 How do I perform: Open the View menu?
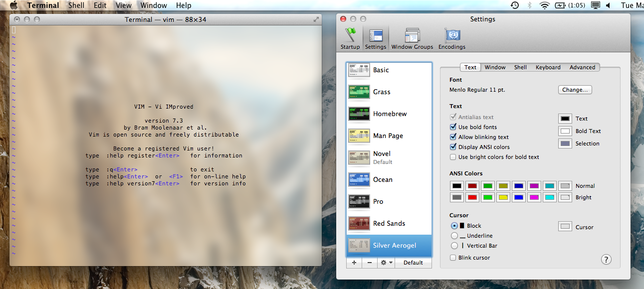pos(123,5)
